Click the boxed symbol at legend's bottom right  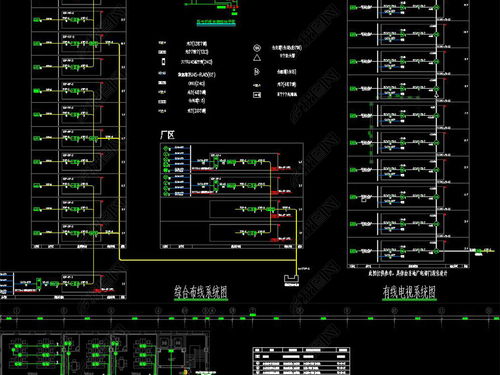257,95
